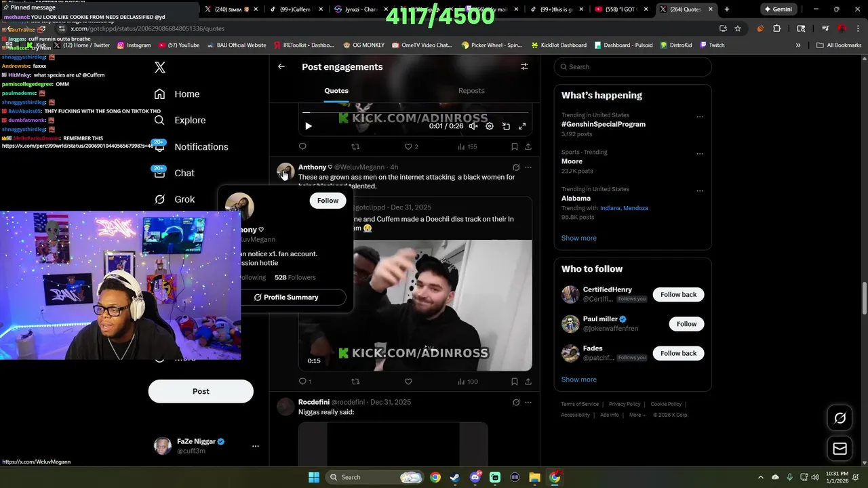Like Anthony's quote post
The image size is (868, 488).
[408, 382]
